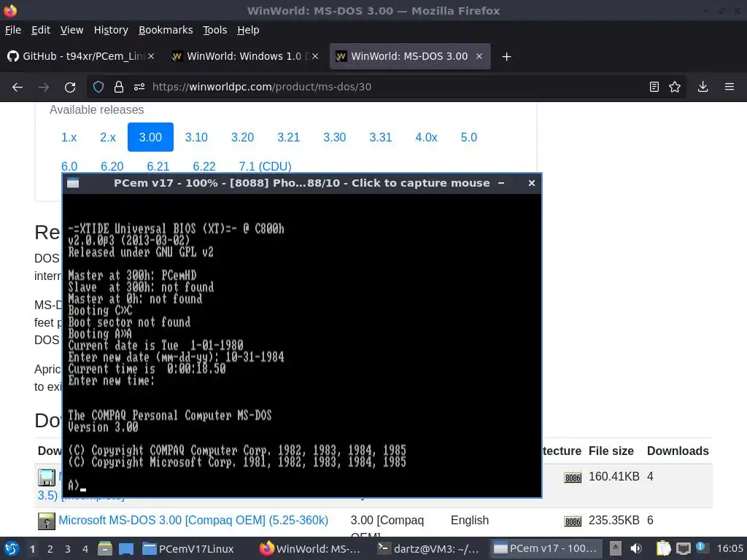The height and width of the screenshot is (560, 747).
Task: Click the floppy disk icon of Compaq OEM row
Action: pyautogui.click(x=46, y=521)
